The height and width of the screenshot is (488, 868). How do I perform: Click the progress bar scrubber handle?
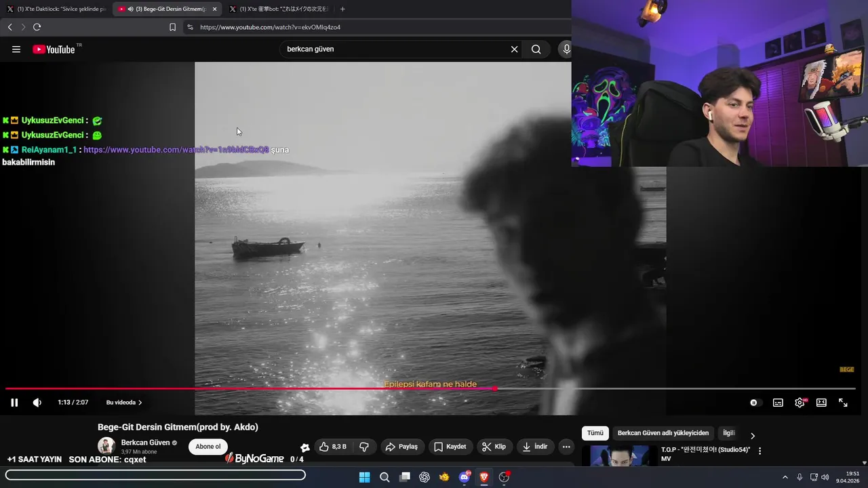[x=495, y=388]
